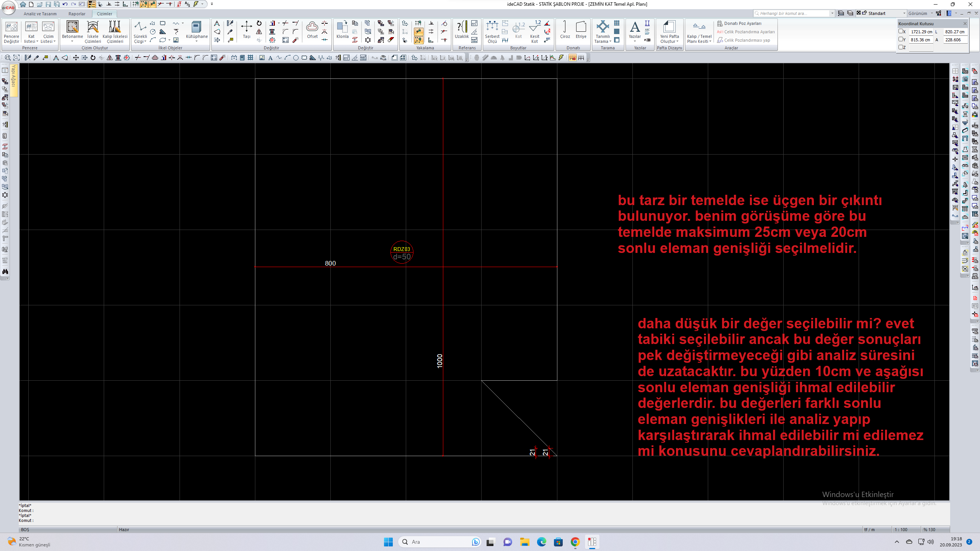Viewport: 980px width, 551px height.
Task: Click the binoculars icon on left sidebar
Action: pos(5,271)
